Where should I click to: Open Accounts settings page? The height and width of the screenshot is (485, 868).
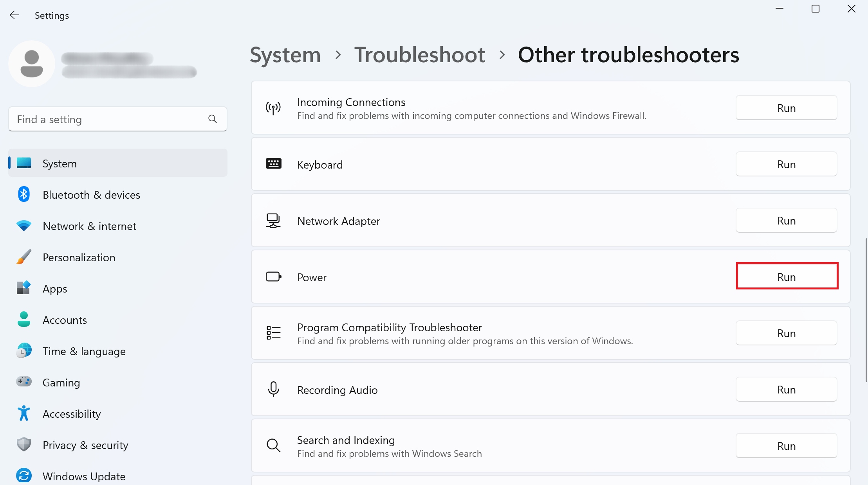click(65, 320)
